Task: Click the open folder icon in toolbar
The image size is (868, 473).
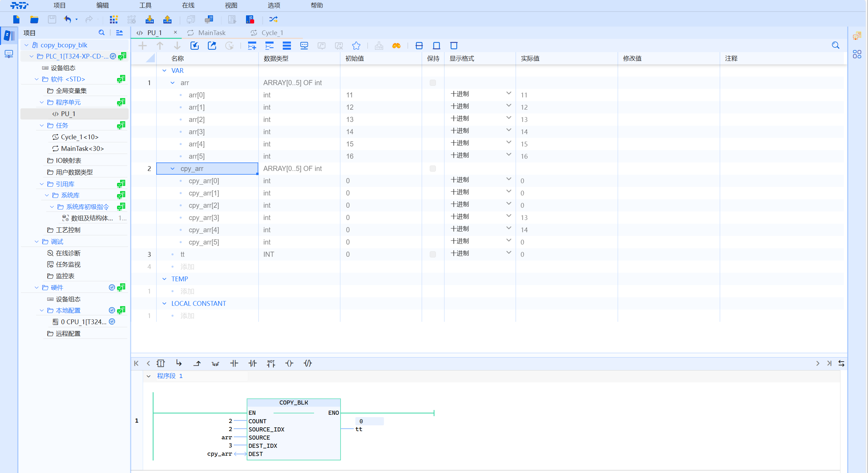Action: pyautogui.click(x=34, y=19)
